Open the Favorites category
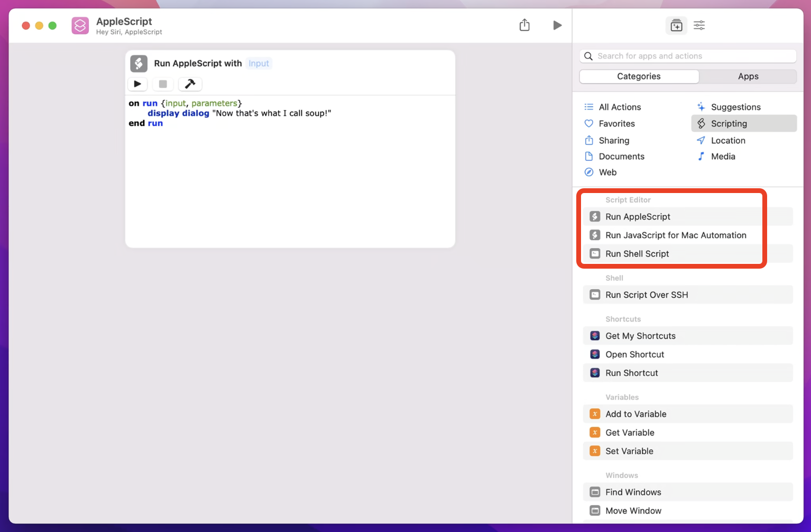The width and height of the screenshot is (811, 532). 616,123
